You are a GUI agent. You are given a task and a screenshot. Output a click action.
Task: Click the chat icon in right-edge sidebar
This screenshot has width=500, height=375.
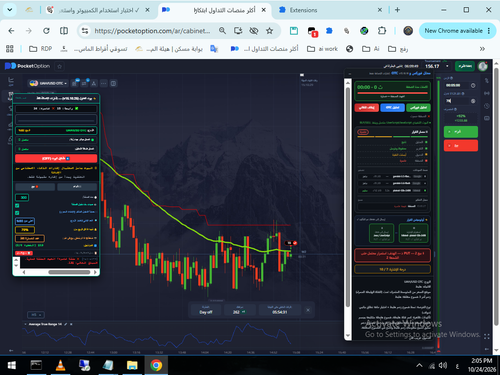(x=487, y=118)
